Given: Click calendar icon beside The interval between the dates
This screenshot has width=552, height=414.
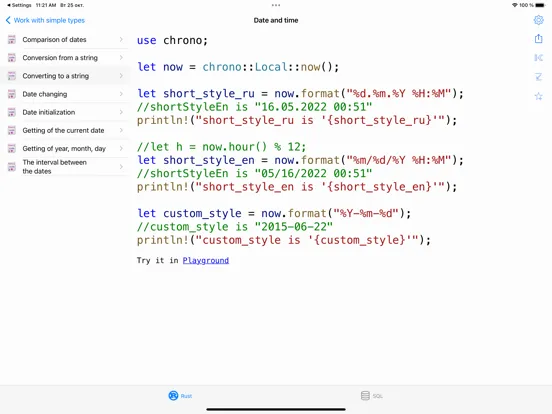Looking at the screenshot, I should (12, 167).
